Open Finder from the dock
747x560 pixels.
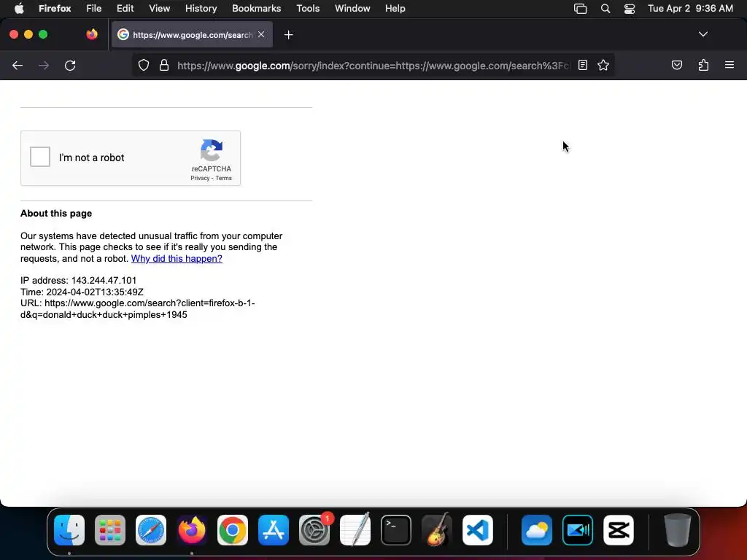69,530
